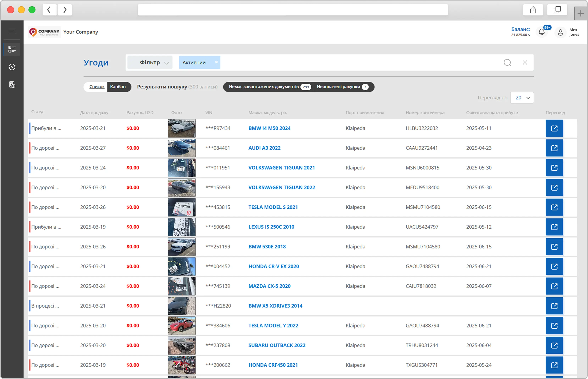Click the browser address bar

(292, 10)
